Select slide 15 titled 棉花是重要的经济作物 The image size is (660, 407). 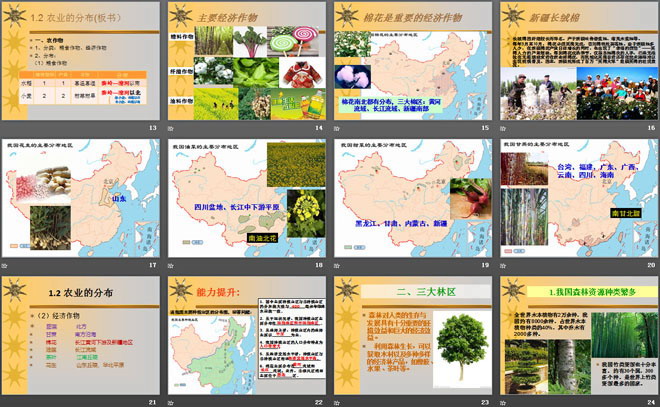413,61
